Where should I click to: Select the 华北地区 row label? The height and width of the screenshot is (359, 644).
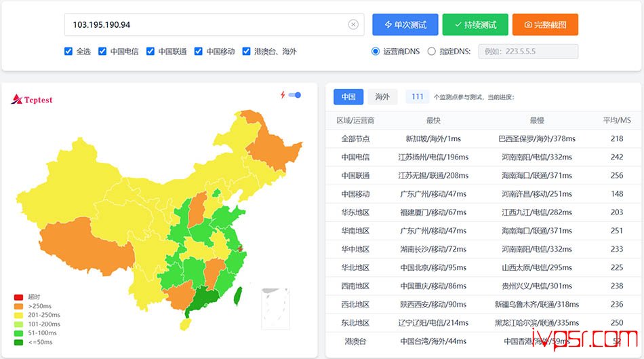pyautogui.click(x=355, y=267)
